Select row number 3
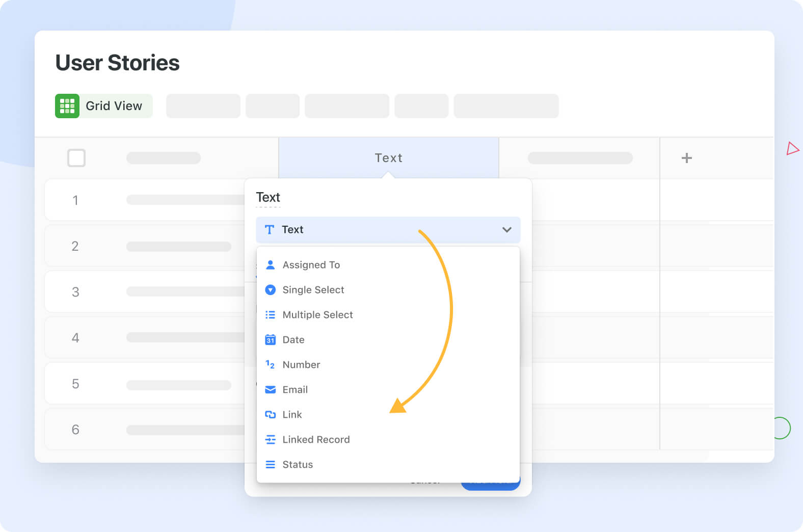Screen dimensions: 803x532 [75, 292]
